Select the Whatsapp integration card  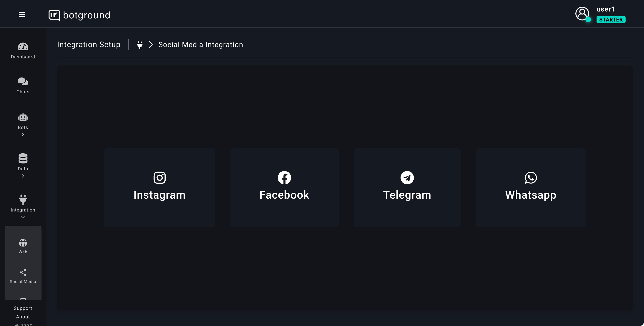[x=530, y=187]
